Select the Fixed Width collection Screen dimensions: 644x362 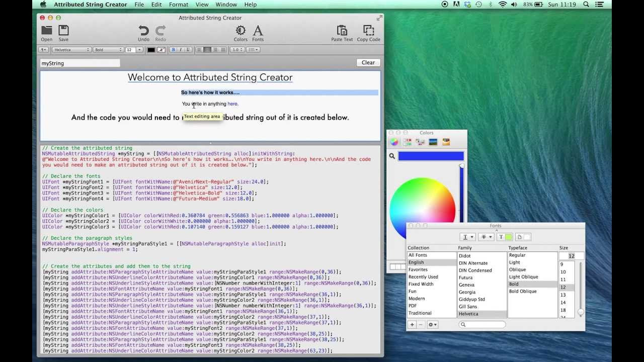[x=421, y=284]
